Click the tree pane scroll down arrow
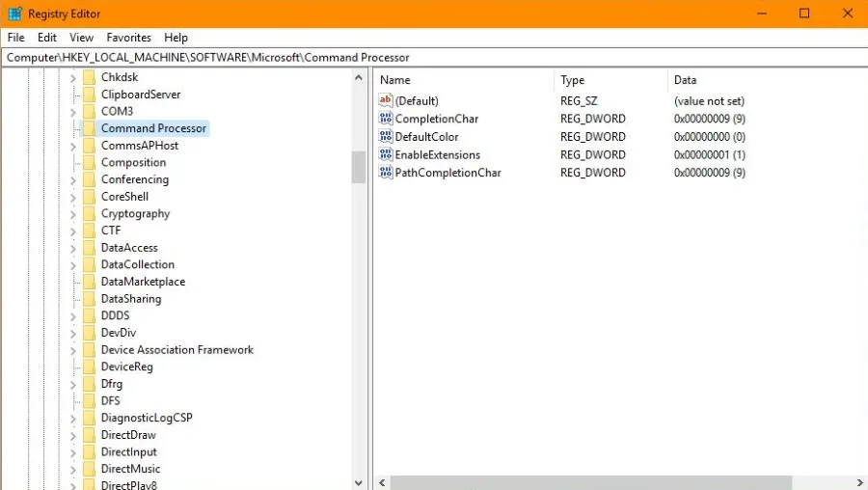This screenshot has height=490, width=868. click(359, 483)
